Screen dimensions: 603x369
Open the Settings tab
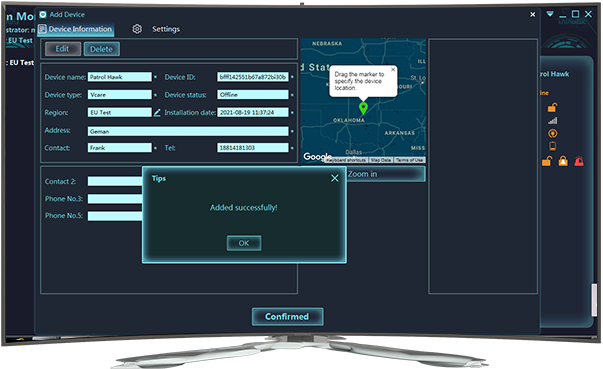(x=166, y=29)
